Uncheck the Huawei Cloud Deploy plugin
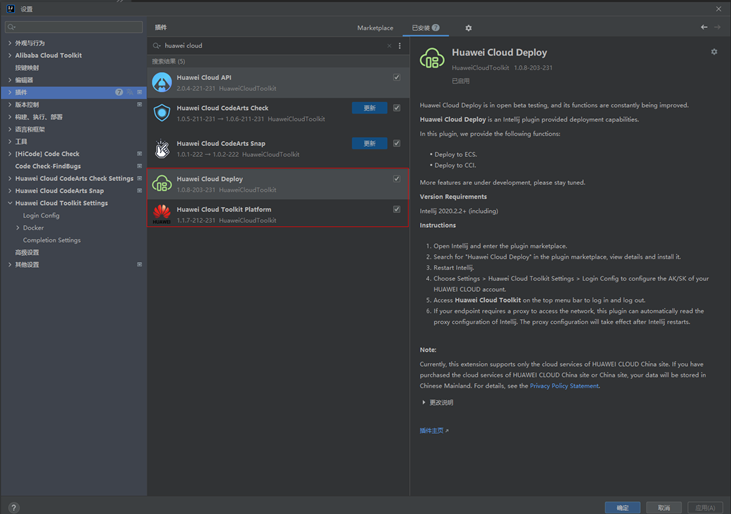The height and width of the screenshot is (514, 731). click(397, 179)
